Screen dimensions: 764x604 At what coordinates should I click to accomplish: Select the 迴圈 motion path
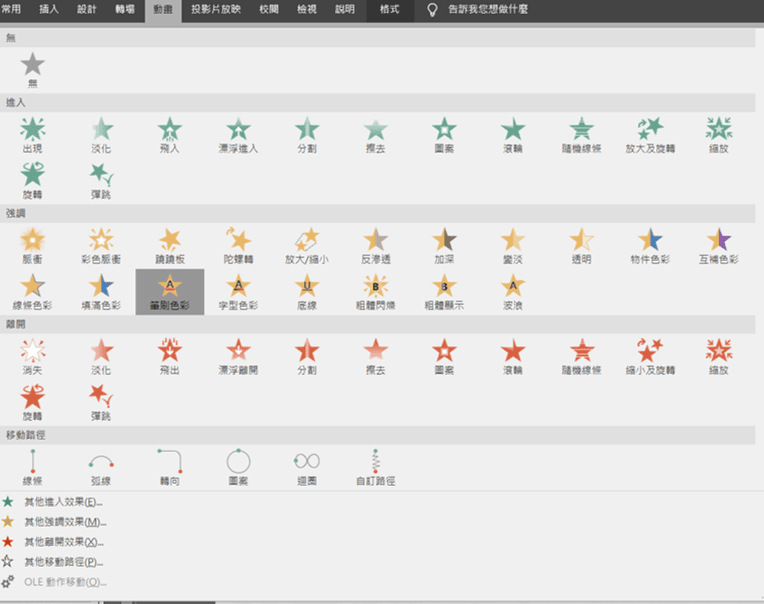pyautogui.click(x=307, y=468)
